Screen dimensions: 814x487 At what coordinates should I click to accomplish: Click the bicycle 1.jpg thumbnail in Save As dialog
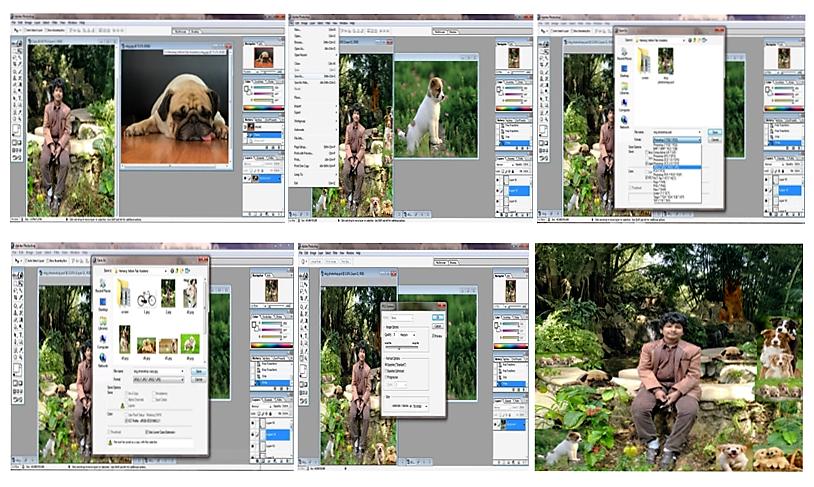[x=146, y=300]
